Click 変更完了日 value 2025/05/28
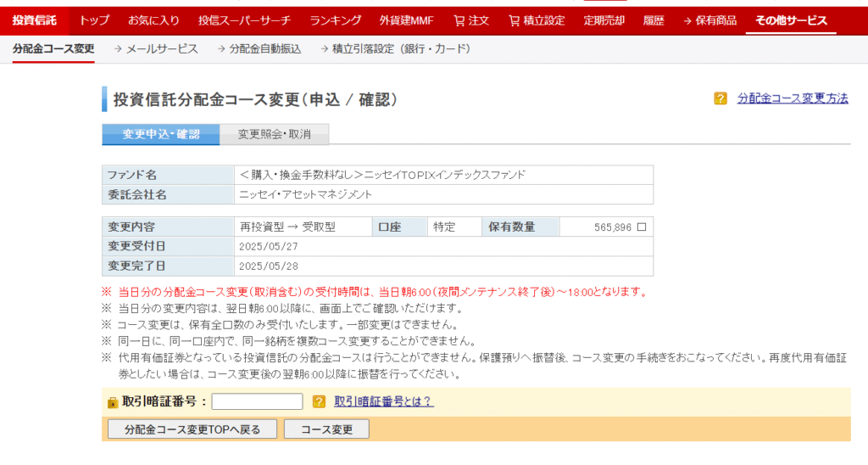868x465 pixels. (x=269, y=266)
